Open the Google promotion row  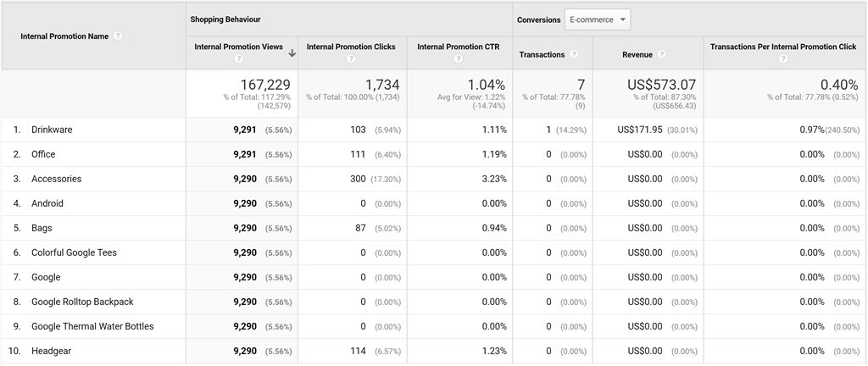pos(46,277)
